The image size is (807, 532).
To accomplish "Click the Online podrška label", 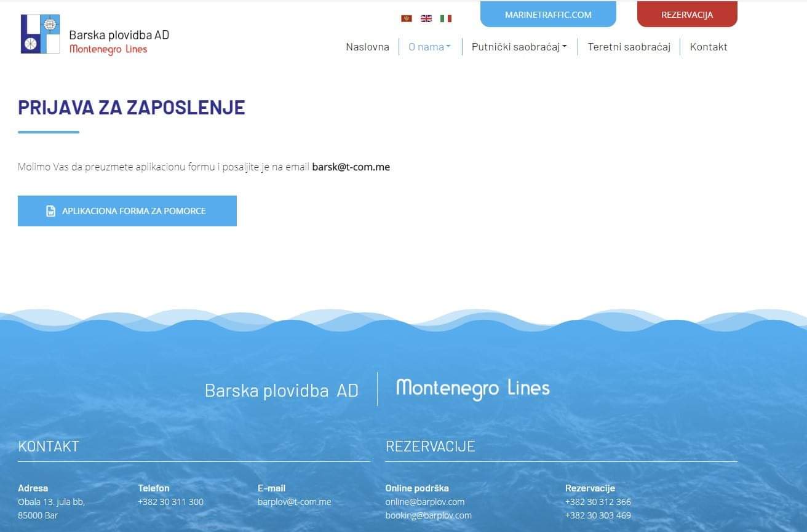I will [x=417, y=488].
